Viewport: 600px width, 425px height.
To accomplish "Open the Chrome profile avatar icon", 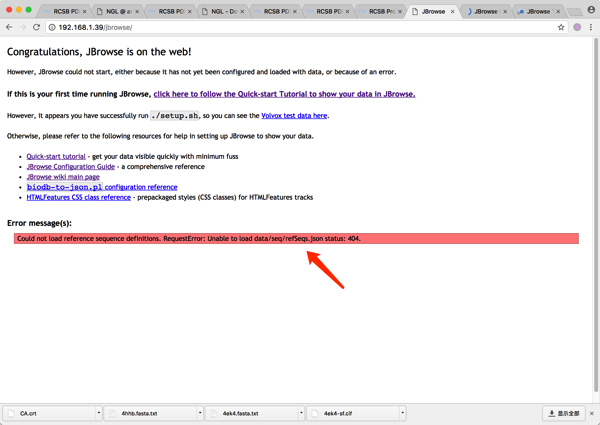I will (x=591, y=10).
